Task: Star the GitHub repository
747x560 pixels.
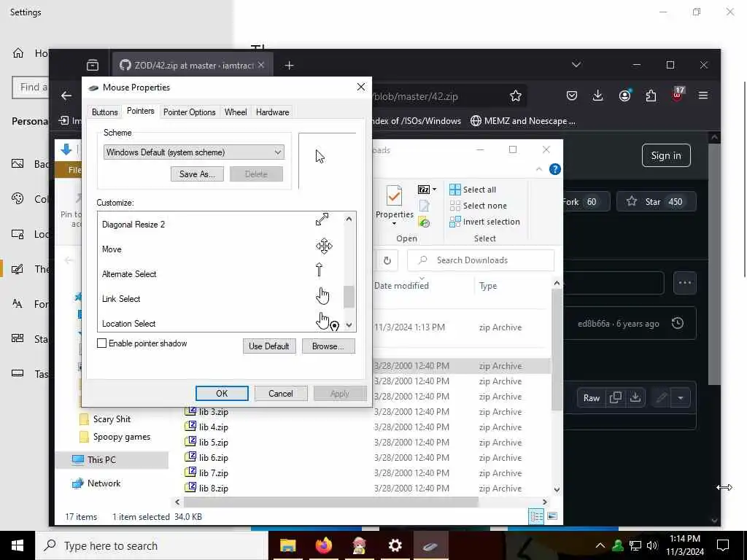Action: point(656,201)
